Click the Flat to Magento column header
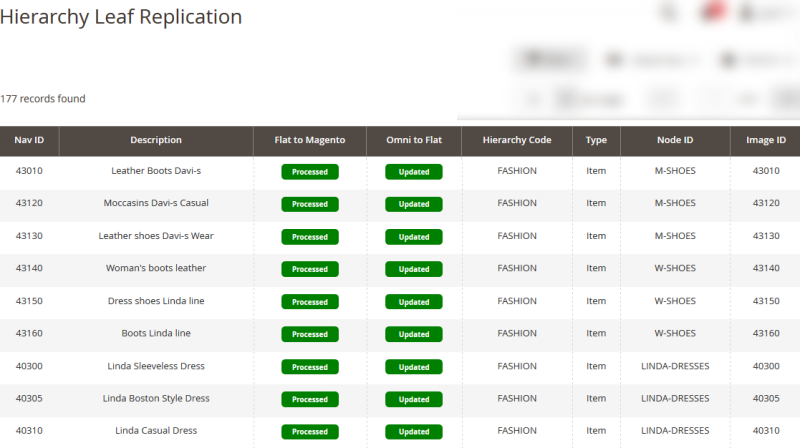This screenshot has width=800, height=448. click(x=310, y=140)
